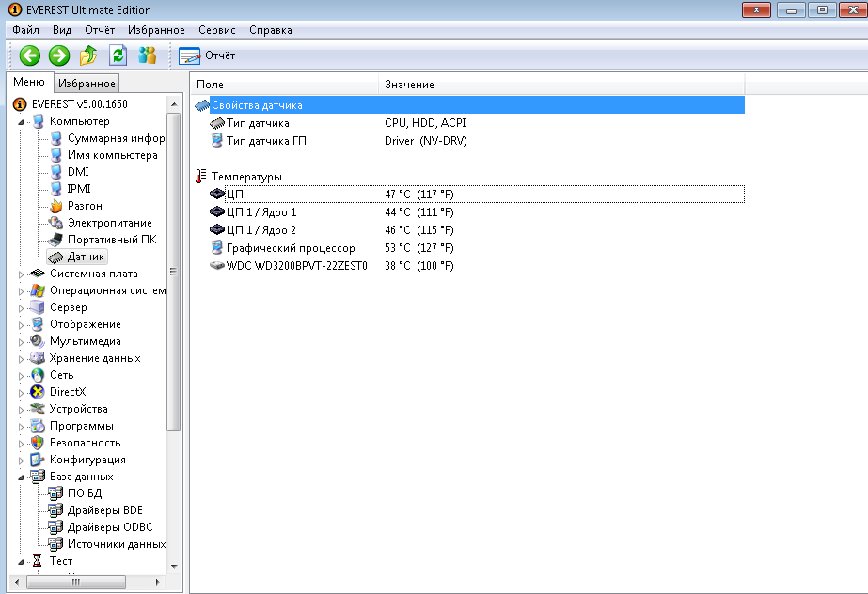The image size is (868, 594).
Task: Click the green Forward arrow toolbar icon
Action: [59, 55]
